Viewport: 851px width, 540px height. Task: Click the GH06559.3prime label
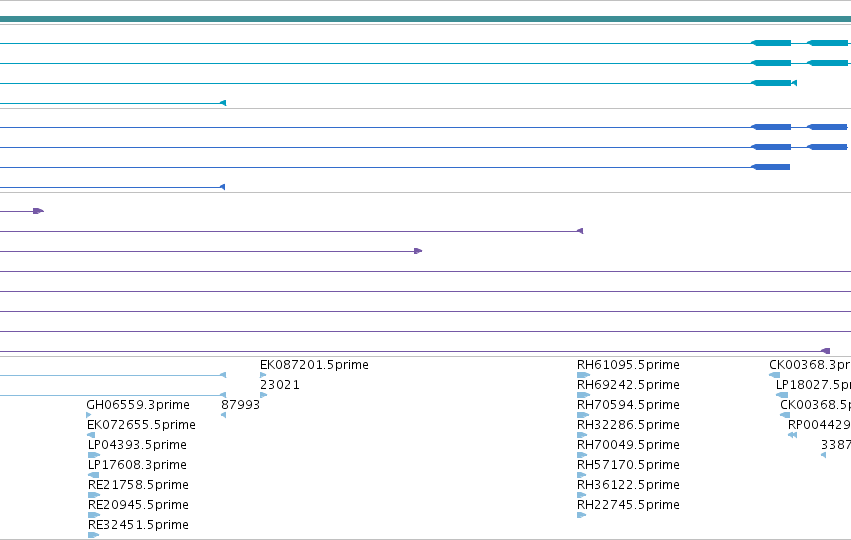tap(138, 405)
